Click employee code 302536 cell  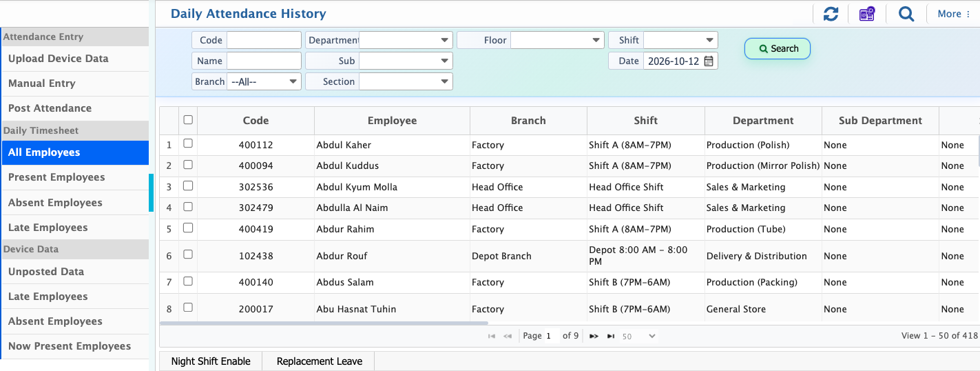pyautogui.click(x=256, y=187)
